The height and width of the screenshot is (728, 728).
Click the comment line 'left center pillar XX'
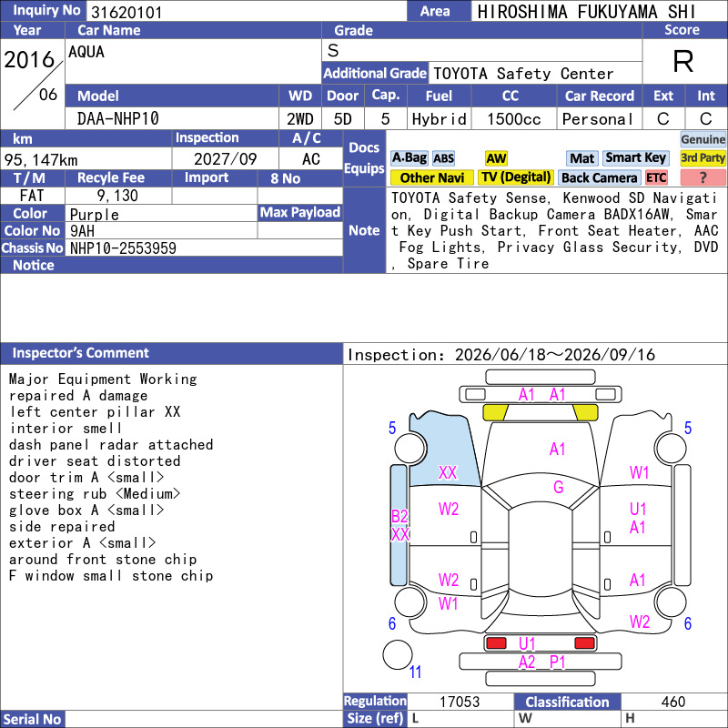coord(95,412)
